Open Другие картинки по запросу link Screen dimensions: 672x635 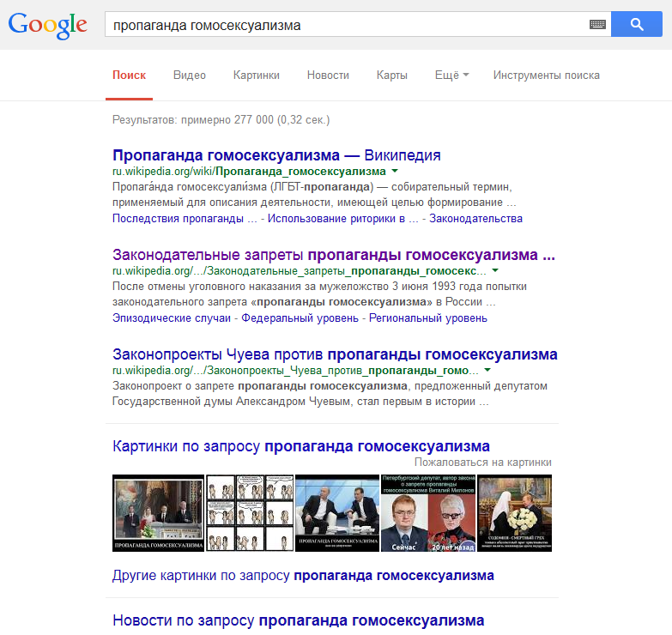click(303, 576)
